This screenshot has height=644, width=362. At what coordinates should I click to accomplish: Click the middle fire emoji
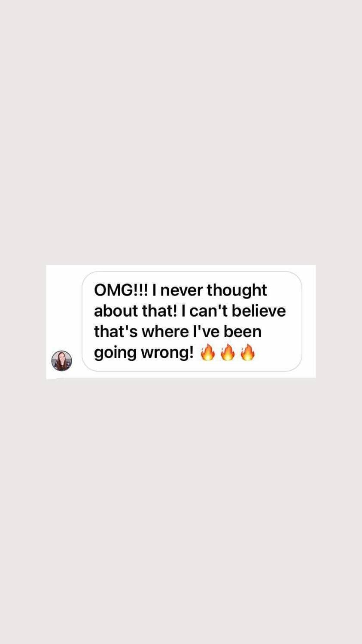pos(228,352)
